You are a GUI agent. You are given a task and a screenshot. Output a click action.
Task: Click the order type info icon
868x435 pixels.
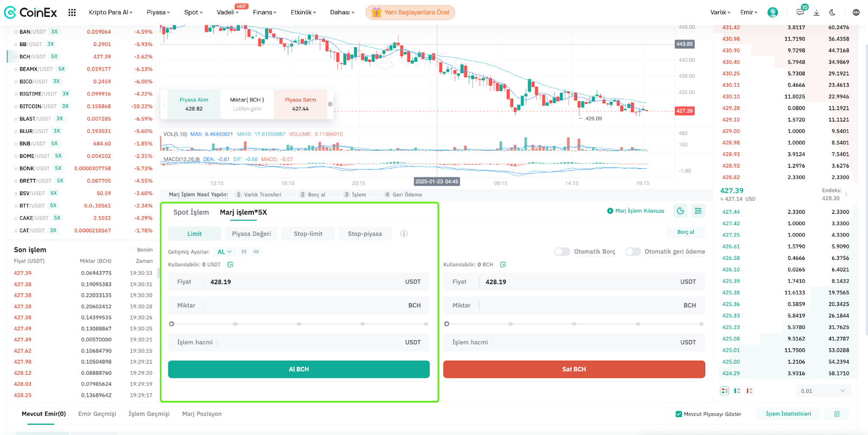[404, 234]
